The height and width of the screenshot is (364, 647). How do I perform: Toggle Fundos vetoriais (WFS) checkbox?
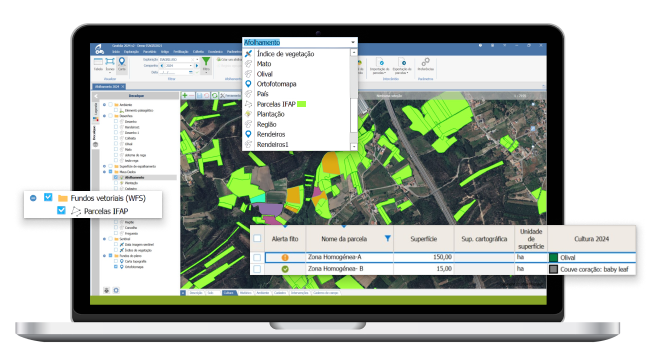[48, 197]
